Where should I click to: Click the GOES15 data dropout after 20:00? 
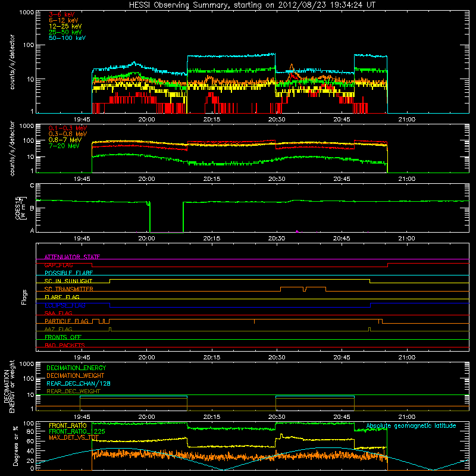[167, 217]
